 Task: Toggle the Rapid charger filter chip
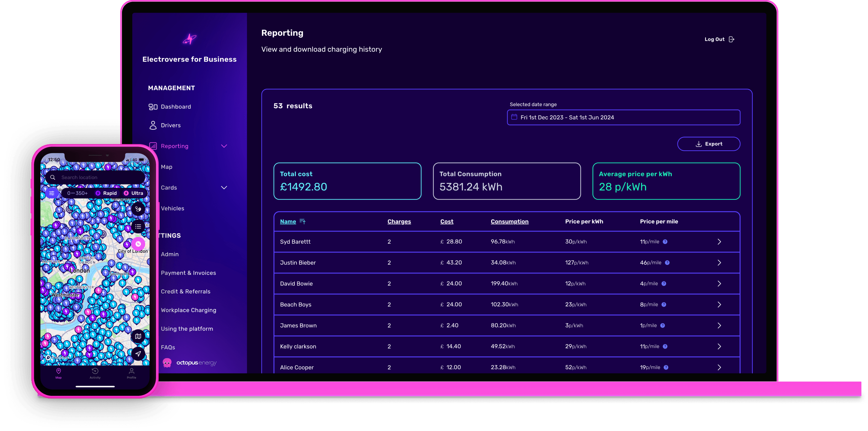[x=106, y=193]
